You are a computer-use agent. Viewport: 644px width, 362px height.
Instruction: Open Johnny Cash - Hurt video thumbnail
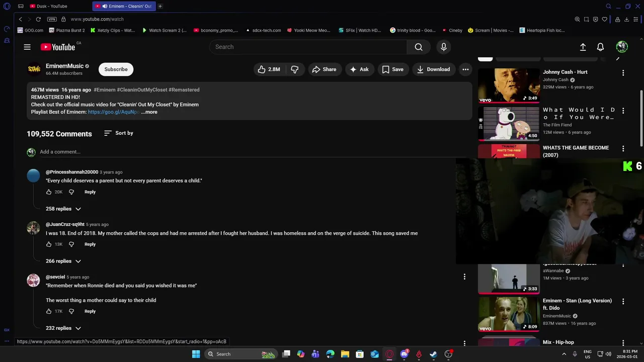[508, 85]
